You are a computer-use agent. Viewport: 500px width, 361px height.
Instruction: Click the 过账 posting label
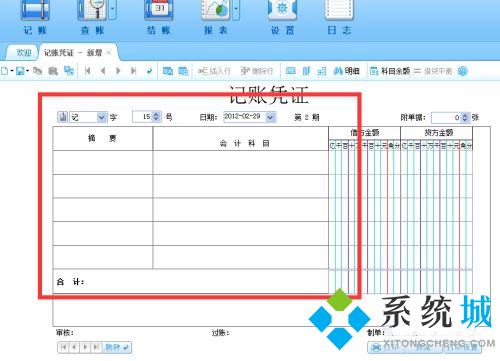220,333
